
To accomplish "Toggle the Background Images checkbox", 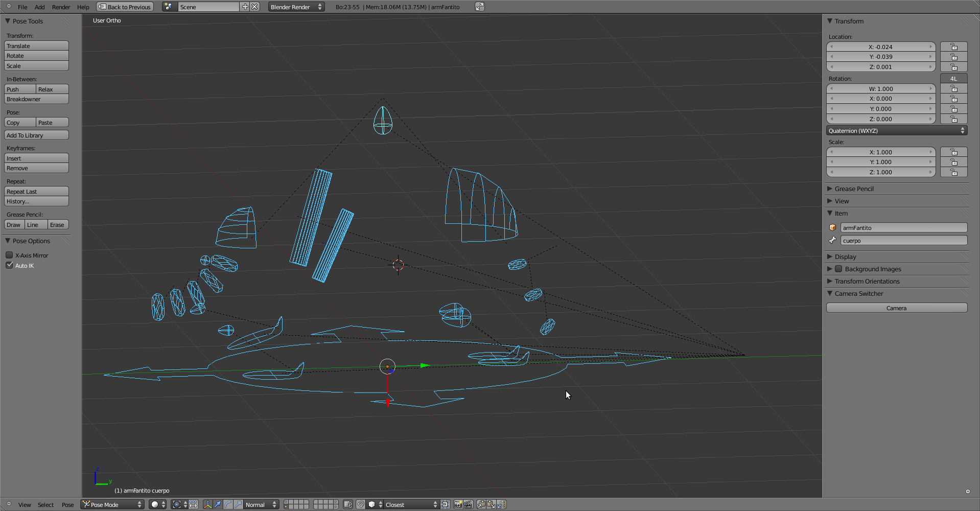I will (838, 269).
